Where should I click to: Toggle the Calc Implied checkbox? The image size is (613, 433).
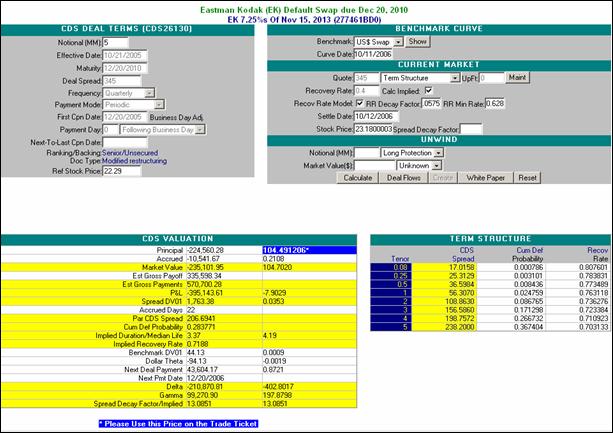pos(428,91)
